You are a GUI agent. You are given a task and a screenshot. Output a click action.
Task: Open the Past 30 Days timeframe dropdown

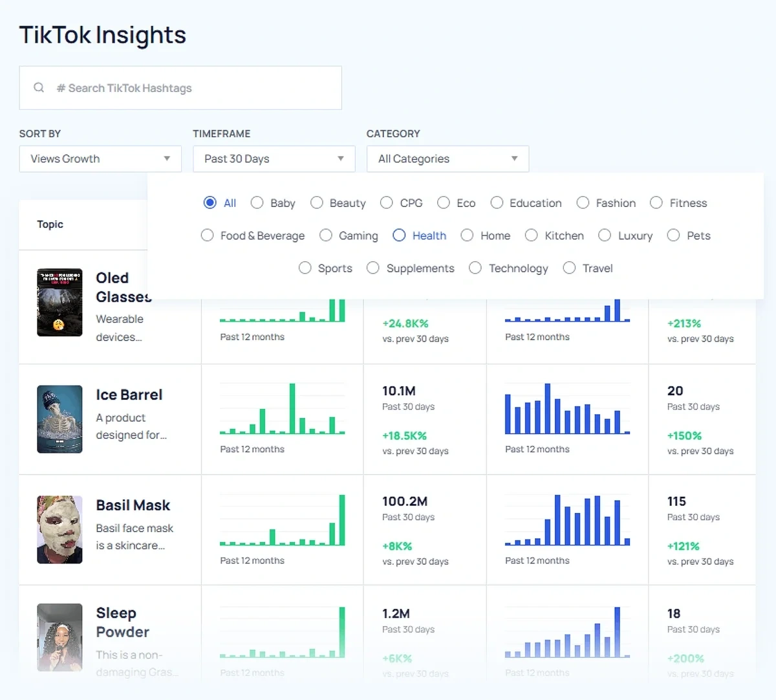tap(274, 159)
